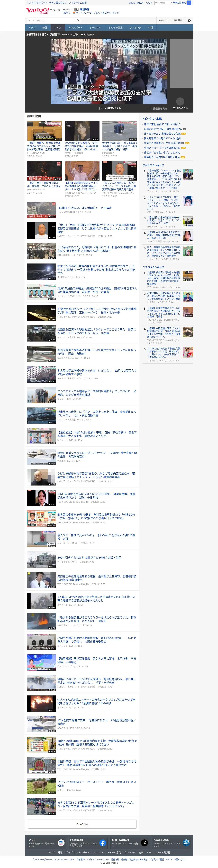
Task: Open the news HACK icon in footer
Action: coord(186,843)
